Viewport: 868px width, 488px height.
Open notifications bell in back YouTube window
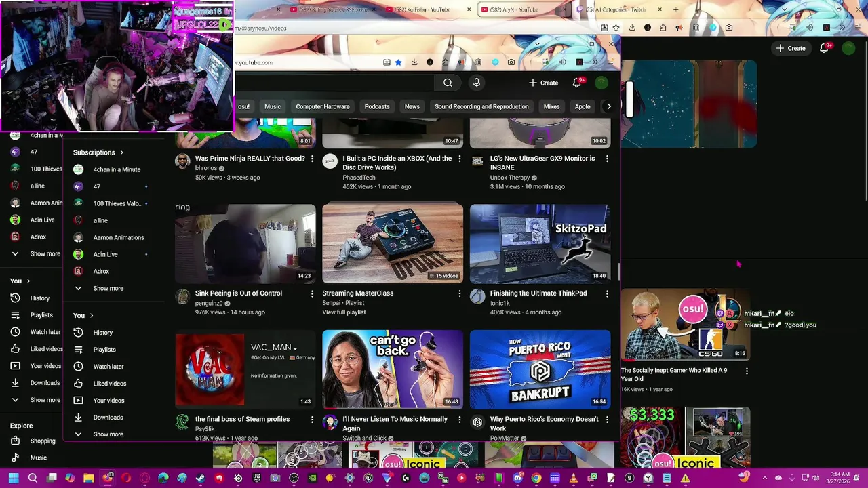click(x=825, y=48)
